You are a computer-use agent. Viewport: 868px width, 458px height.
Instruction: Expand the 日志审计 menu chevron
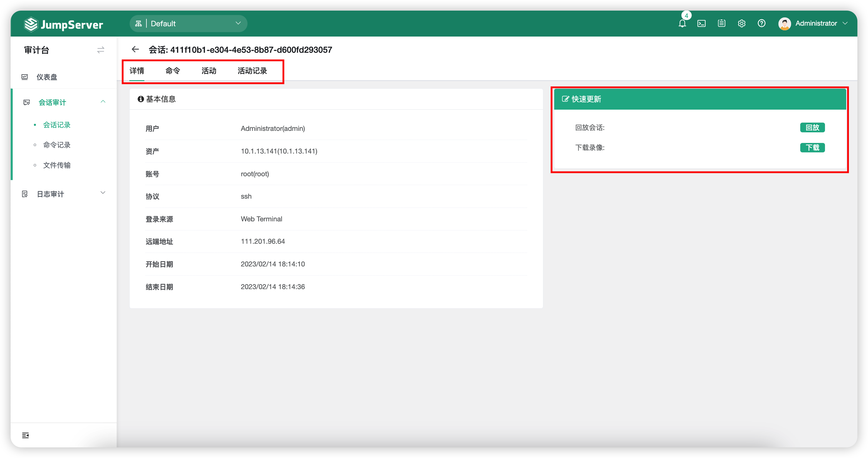(x=103, y=193)
